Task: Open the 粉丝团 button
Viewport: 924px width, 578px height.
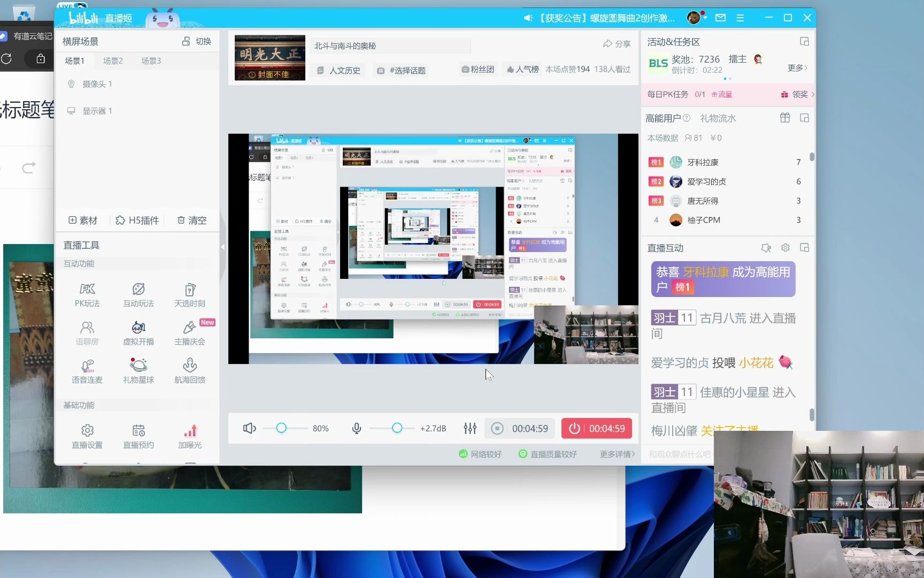Action: tap(478, 70)
